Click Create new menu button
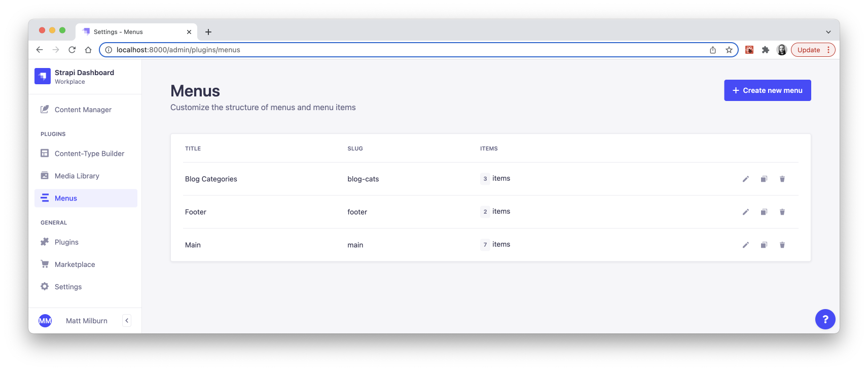 [x=767, y=90]
